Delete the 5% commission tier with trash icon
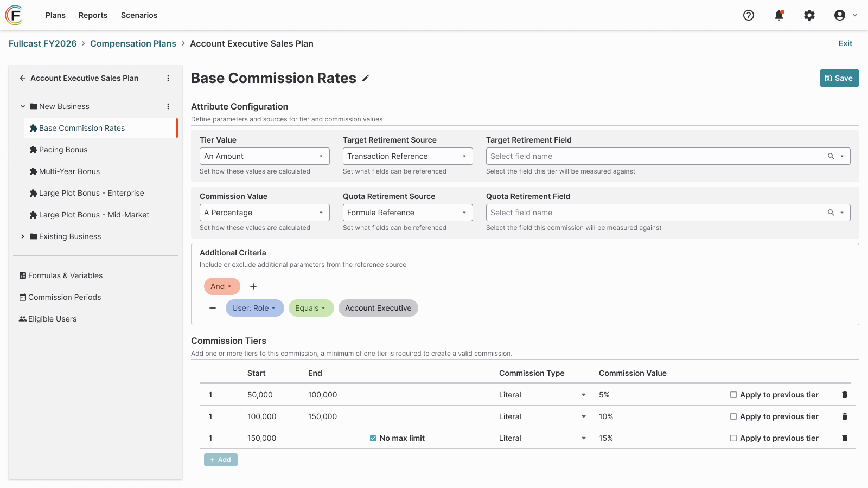The image size is (868, 488). (844, 395)
